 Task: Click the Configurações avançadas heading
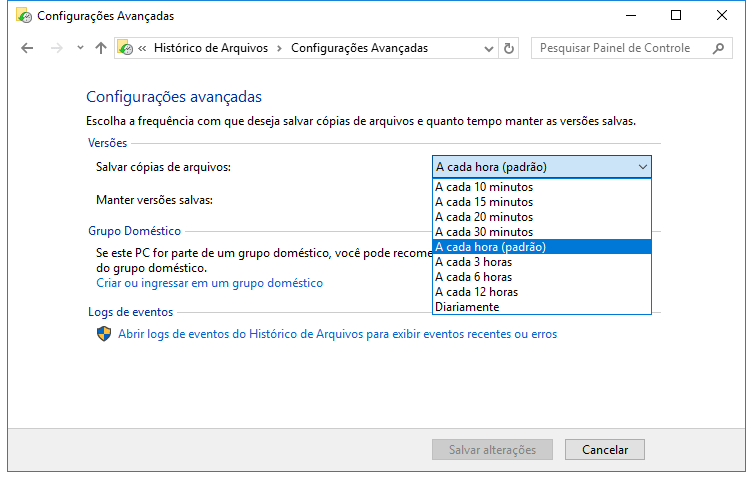point(174,97)
